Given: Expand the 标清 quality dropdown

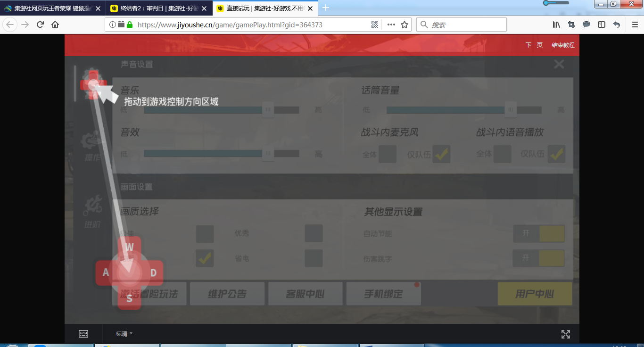Looking at the screenshot, I should 124,334.
